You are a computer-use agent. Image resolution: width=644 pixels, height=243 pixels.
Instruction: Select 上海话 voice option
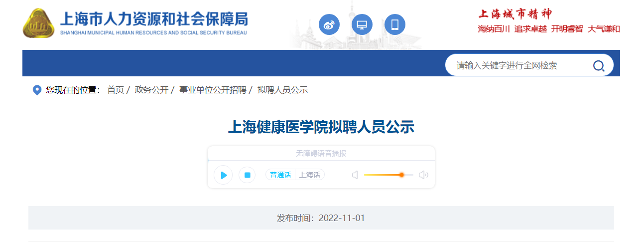point(310,175)
